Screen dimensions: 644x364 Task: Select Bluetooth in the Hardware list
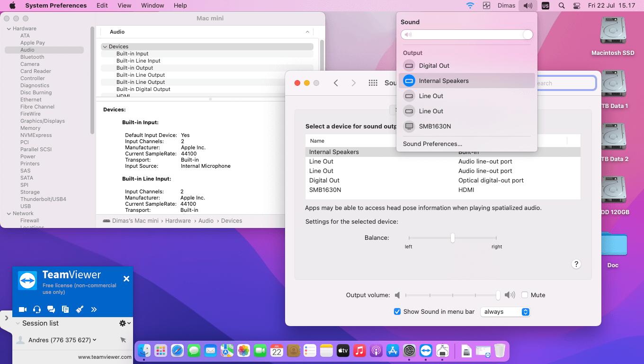tap(32, 57)
